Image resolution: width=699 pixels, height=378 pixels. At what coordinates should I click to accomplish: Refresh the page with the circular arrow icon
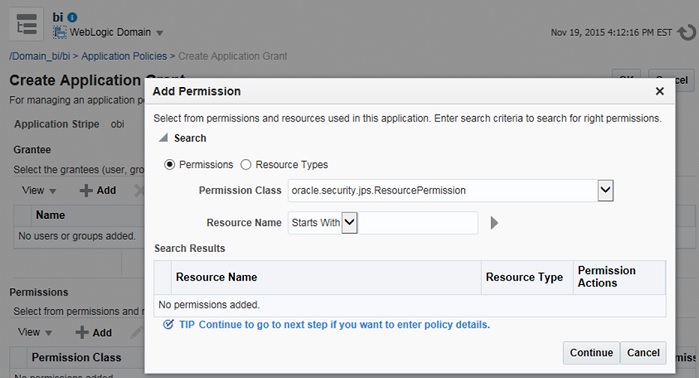click(x=686, y=33)
